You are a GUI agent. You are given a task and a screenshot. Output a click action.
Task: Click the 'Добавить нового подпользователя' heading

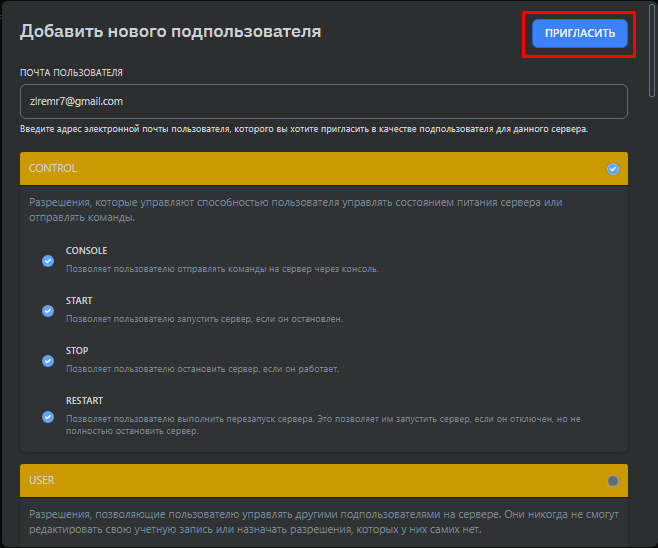coord(171,32)
